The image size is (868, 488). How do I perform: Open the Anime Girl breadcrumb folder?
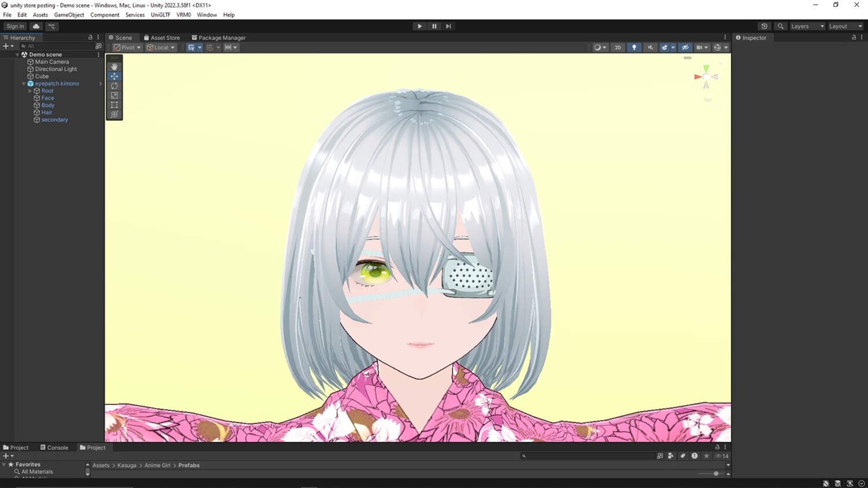157,465
